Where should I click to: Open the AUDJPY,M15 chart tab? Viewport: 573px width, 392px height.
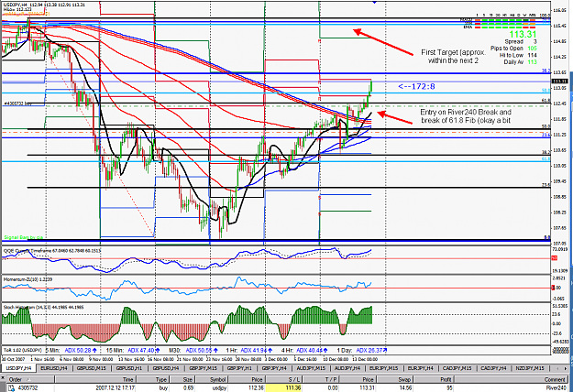[311, 368]
